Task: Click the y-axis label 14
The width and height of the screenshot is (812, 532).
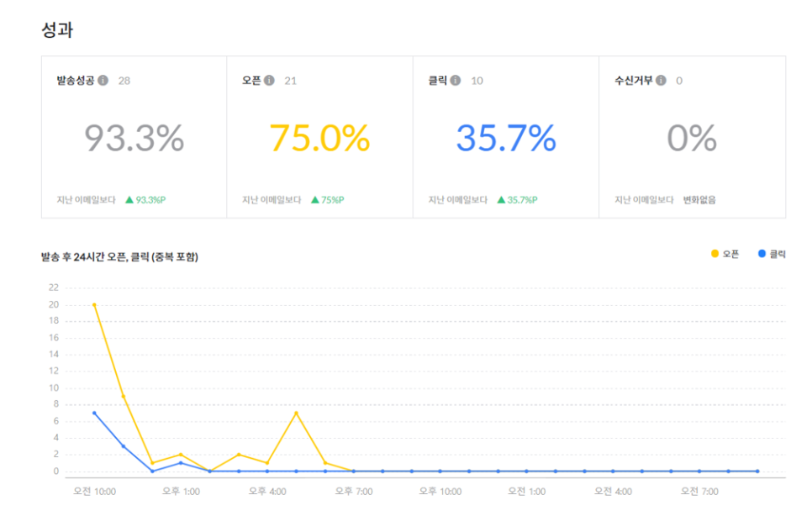Action: [54, 355]
